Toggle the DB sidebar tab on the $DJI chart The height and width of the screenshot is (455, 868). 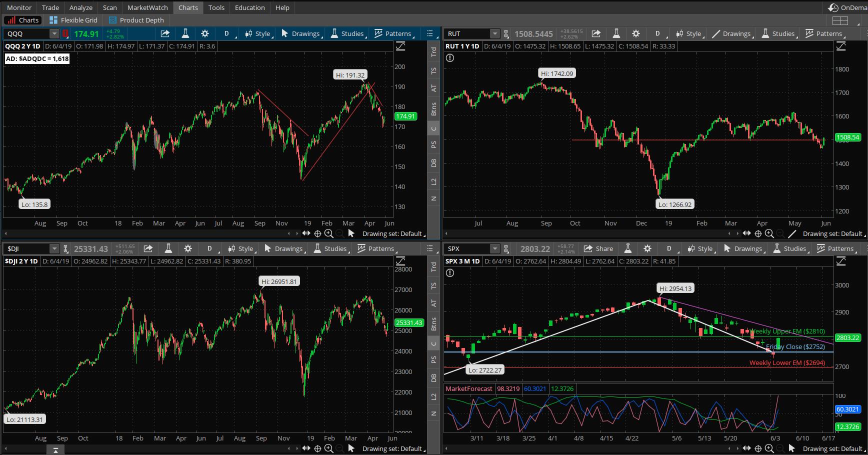(x=433, y=378)
